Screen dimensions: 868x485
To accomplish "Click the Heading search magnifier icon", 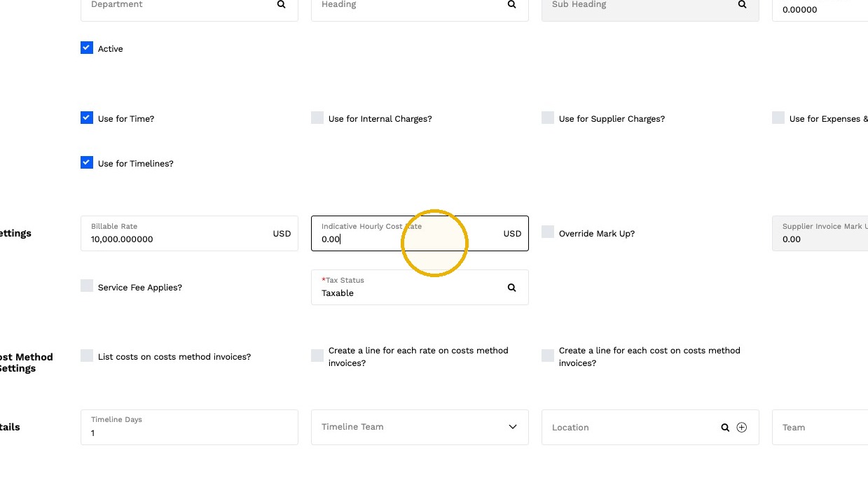I will pyautogui.click(x=511, y=4).
